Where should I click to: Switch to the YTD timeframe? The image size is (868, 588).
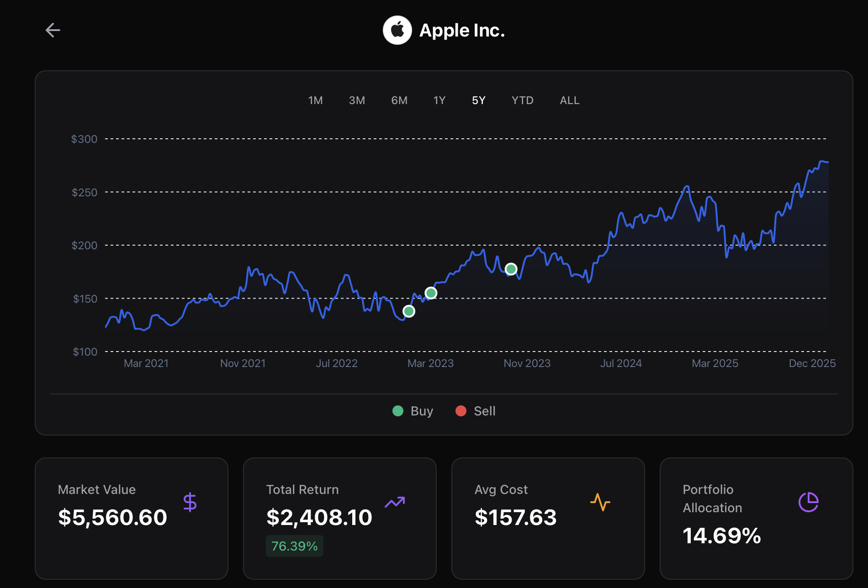(522, 100)
